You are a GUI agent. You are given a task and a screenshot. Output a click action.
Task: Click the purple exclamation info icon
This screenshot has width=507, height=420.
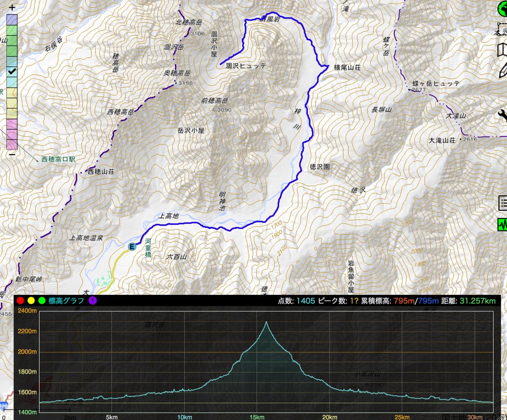pos(93,301)
